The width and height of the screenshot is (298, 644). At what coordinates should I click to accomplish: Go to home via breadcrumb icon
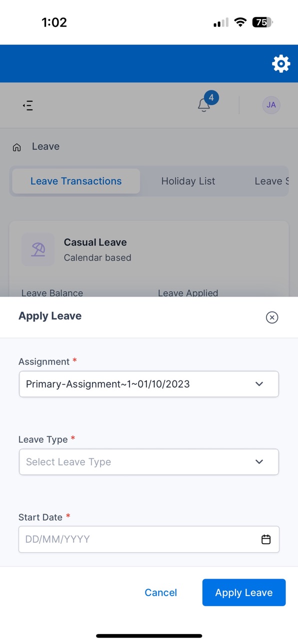(17, 147)
